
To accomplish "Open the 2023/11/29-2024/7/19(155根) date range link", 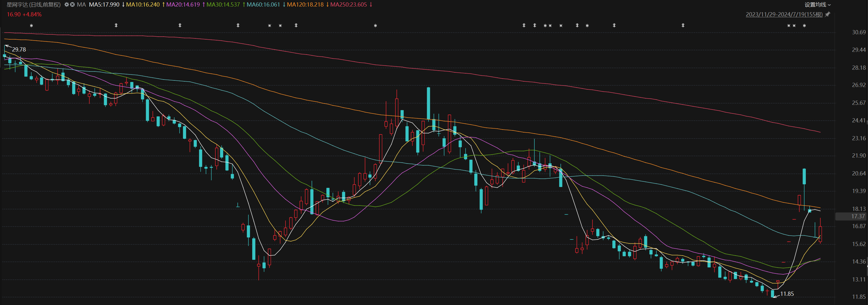I will 784,15.
